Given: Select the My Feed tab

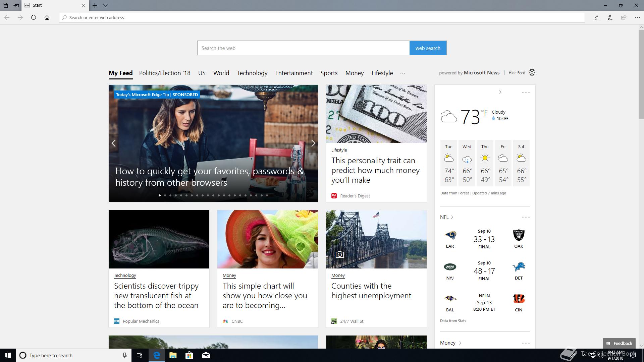Looking at the screenshot, I should click(x=121, y=73).
